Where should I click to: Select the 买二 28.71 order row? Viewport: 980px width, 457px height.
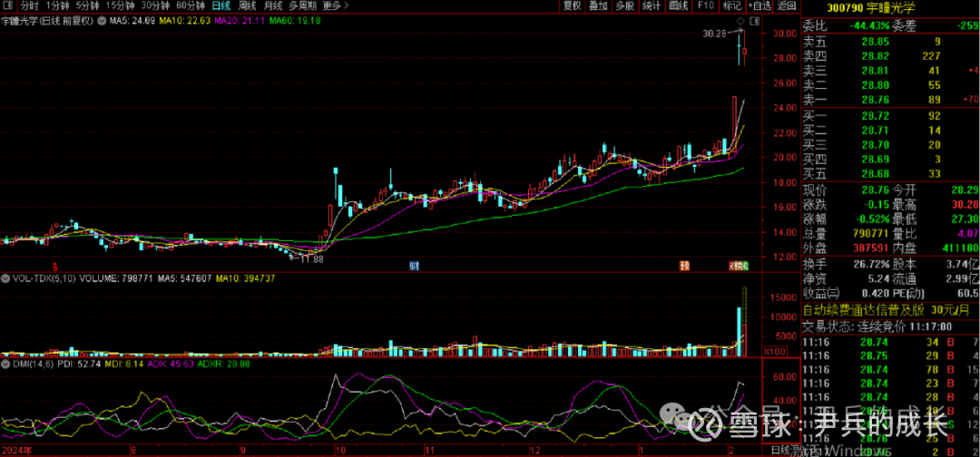click(x=890, y=131)
